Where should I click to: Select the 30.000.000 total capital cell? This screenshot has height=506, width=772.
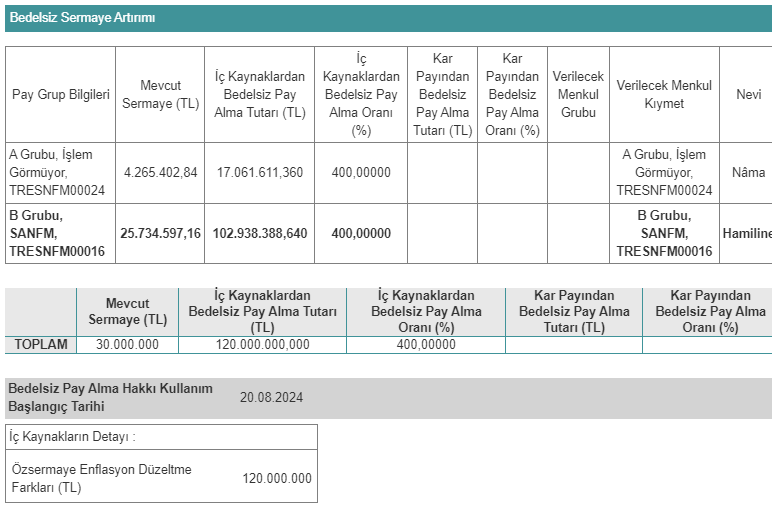127,345
